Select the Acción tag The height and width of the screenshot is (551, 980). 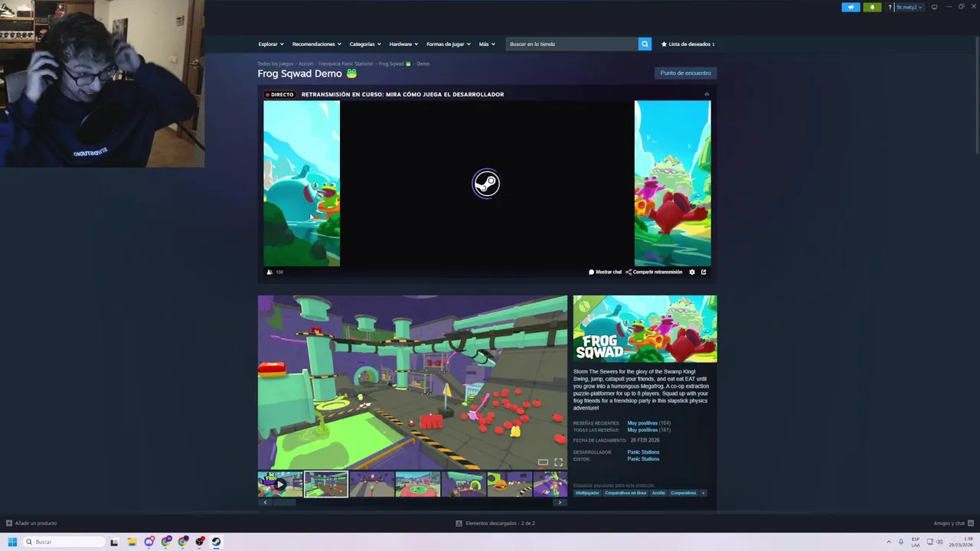(x=658, y=493)
